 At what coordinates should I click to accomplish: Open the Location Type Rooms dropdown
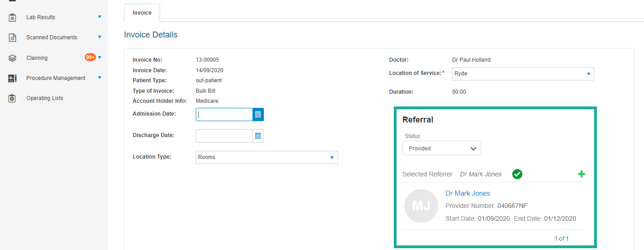pyautogui.click(x=267, y=157)
